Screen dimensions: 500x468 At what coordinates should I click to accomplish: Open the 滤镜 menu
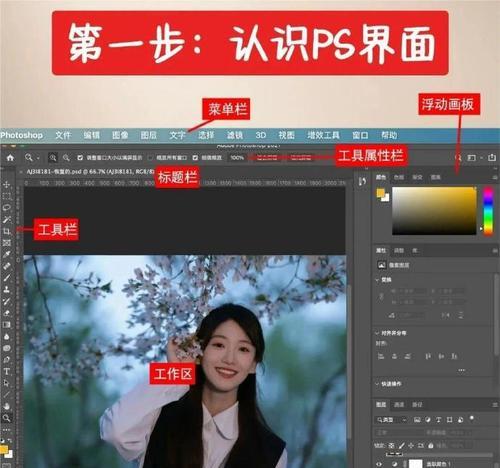(235, 135)
